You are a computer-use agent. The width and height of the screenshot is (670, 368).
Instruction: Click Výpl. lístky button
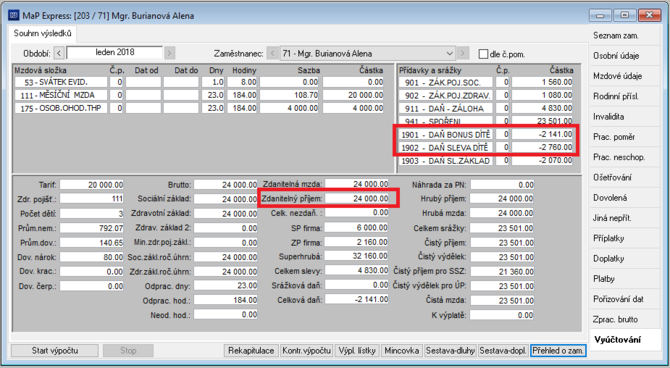(x=357, y=351)
